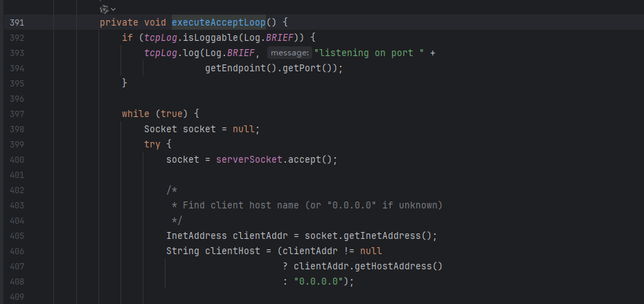The height and width of the screenshot is (304, 644).
Task: Click line number 397 in the gutter
Action: pyautogui.click(x=17, y=114)
